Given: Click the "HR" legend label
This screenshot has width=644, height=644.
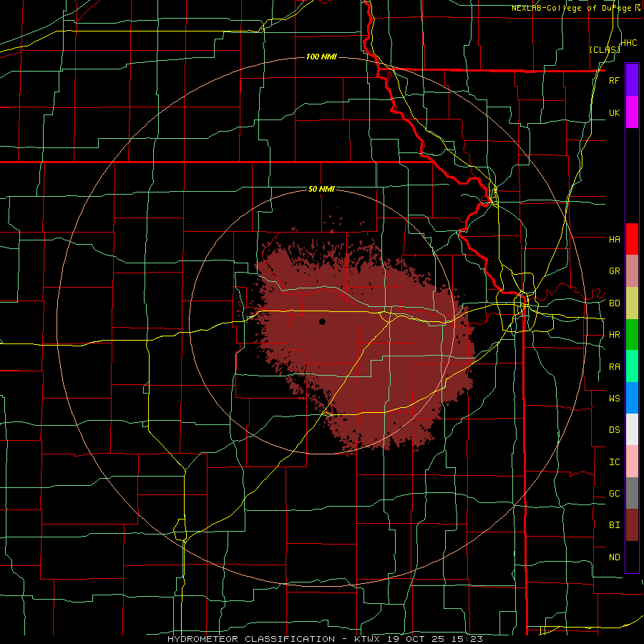Looking at the screenshot, I should (x=614, y=335).
